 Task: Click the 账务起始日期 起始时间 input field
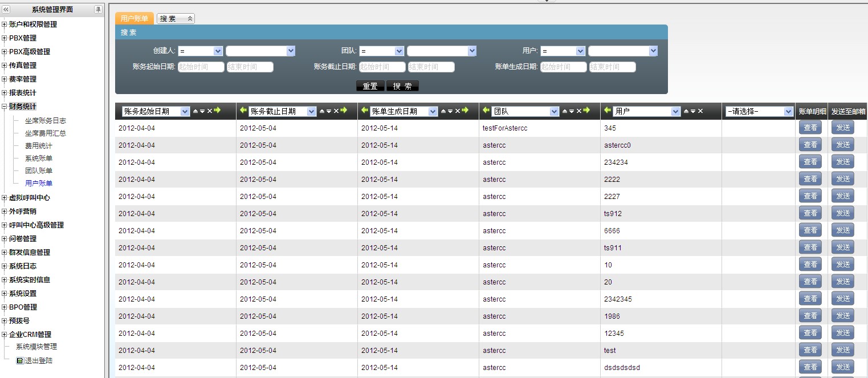pos(201,67)
